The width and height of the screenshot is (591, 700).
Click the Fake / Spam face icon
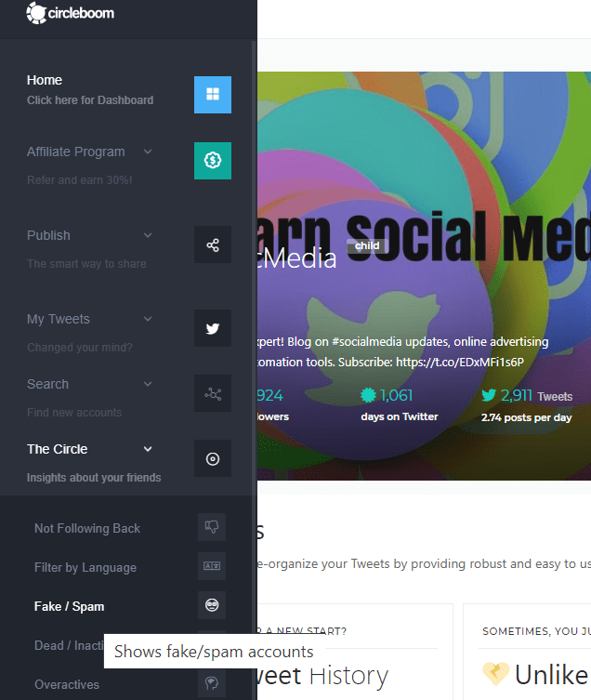tap(212, 605)
